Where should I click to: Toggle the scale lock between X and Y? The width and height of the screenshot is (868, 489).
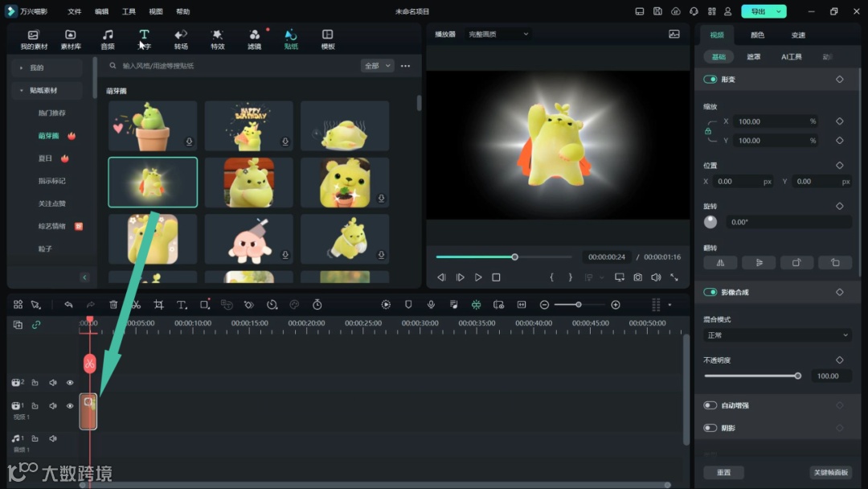pyautogui.click(x=708, y=131)
